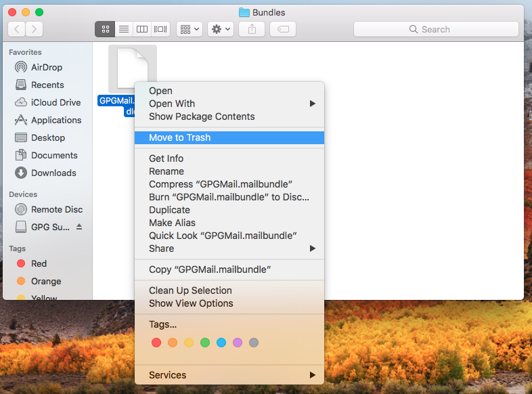This screenshot has width=532, height=394.
Task: Click into the Search field
Action: coord(436,29)
